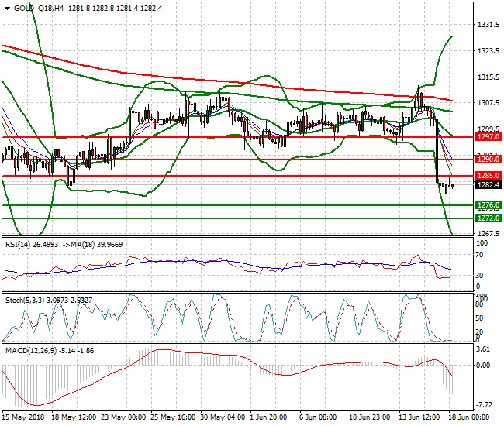Click the 6 Jun 08:00 time label
The height and width of the screenshot is (426, 504).
point(318,417)
